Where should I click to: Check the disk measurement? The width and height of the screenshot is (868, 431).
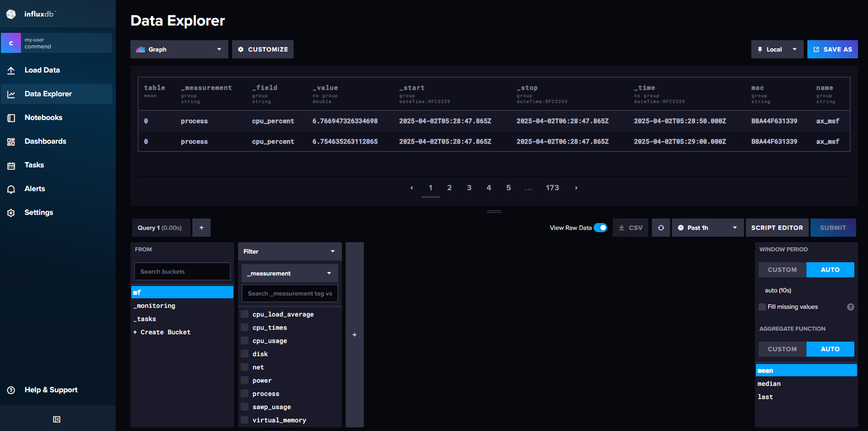tap(245, 354)
